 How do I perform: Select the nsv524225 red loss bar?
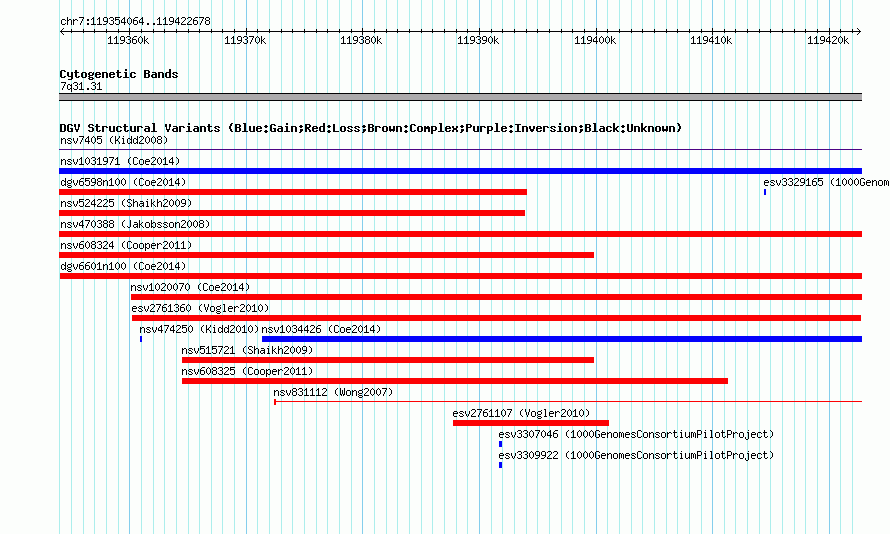coord(292,213)
